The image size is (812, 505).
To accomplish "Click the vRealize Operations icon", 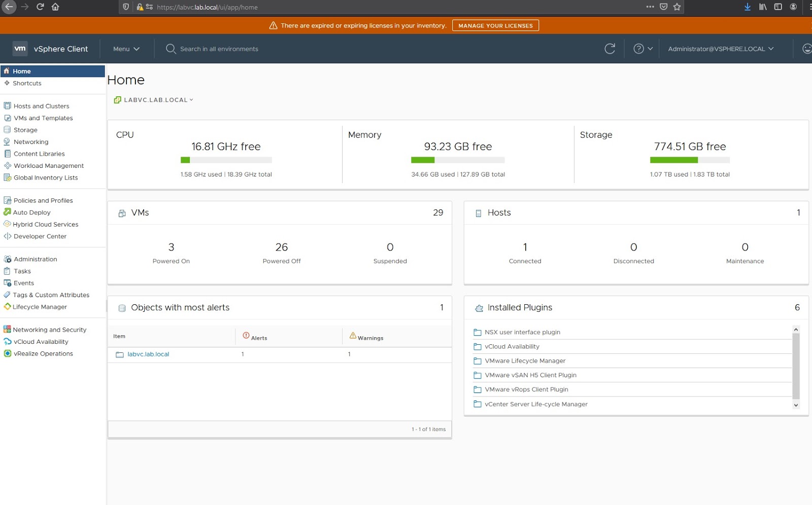I will [x=7, y=353].
